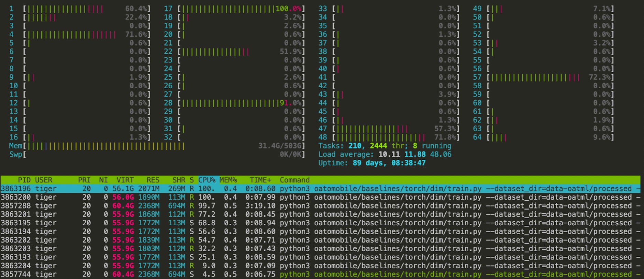Image resolution: width=644 pixels, height=279 pixels.
Task: Click the CPU 2 meter at 22.4%
Action: (x=80, y=17)
